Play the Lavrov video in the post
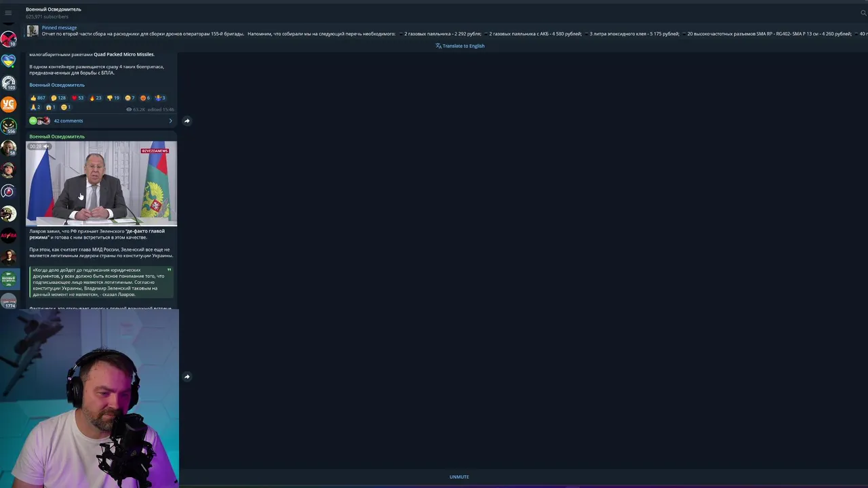Screen dimensions: 868x488 (102, 184)
